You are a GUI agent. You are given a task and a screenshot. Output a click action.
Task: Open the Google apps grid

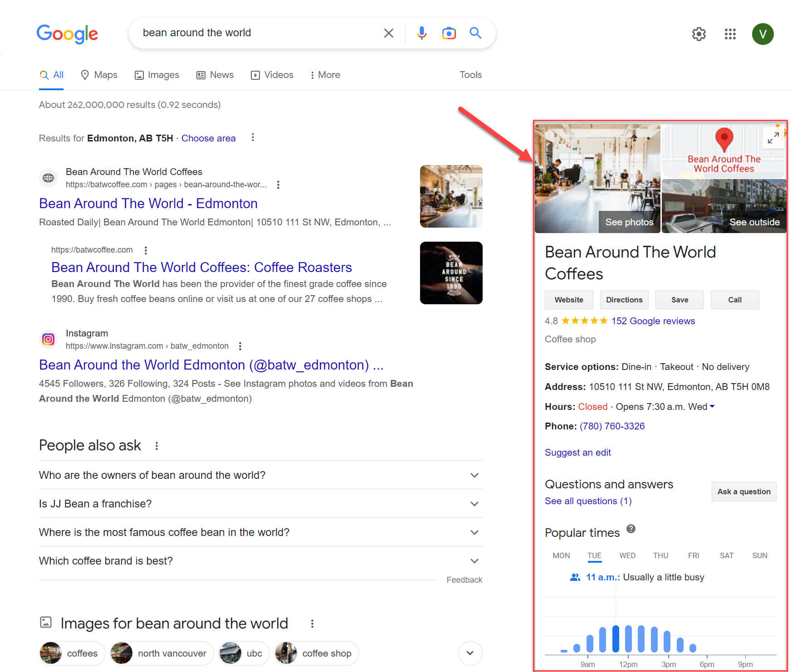(730, 34)
